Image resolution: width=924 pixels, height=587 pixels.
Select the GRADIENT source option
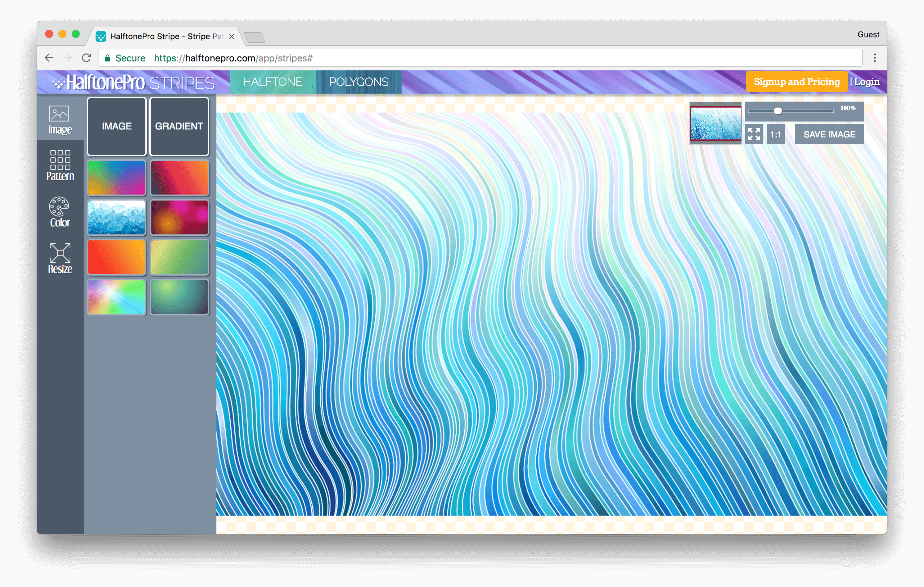pos(178,126)
